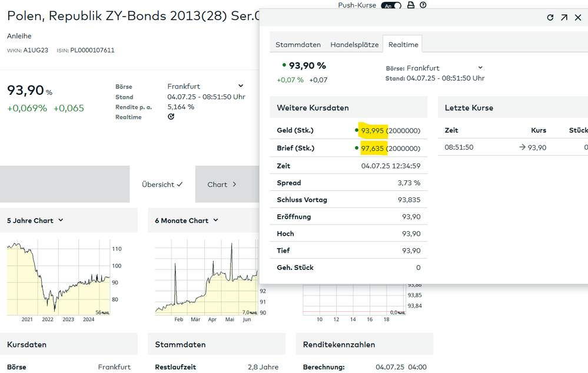Open popup in new window arrow icon
Viewport: 588px width, 373px height.
pos(564,18)
